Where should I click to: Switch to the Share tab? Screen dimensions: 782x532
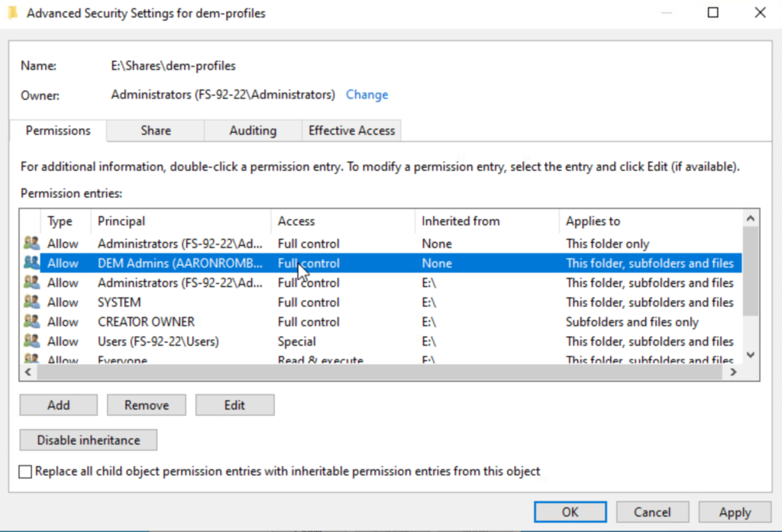155,131
